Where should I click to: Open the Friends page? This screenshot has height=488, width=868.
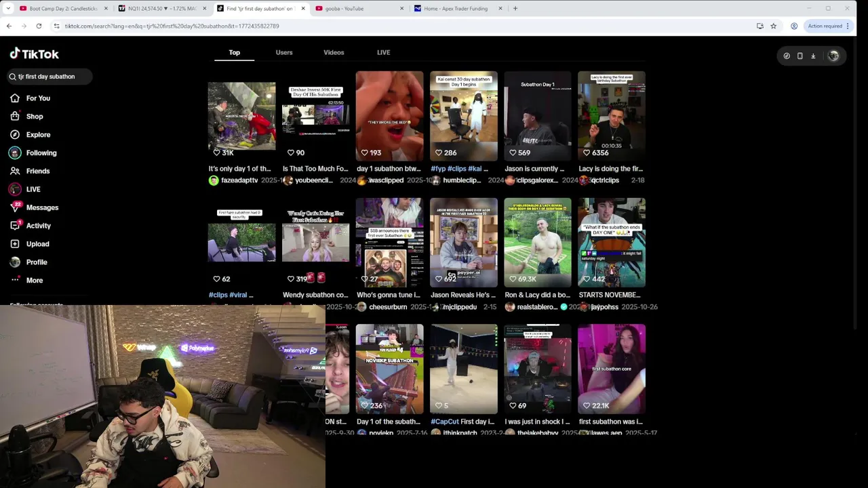37,171
